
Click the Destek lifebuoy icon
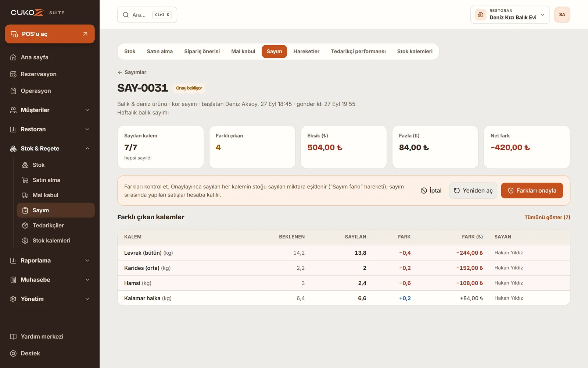pos(13,354)
